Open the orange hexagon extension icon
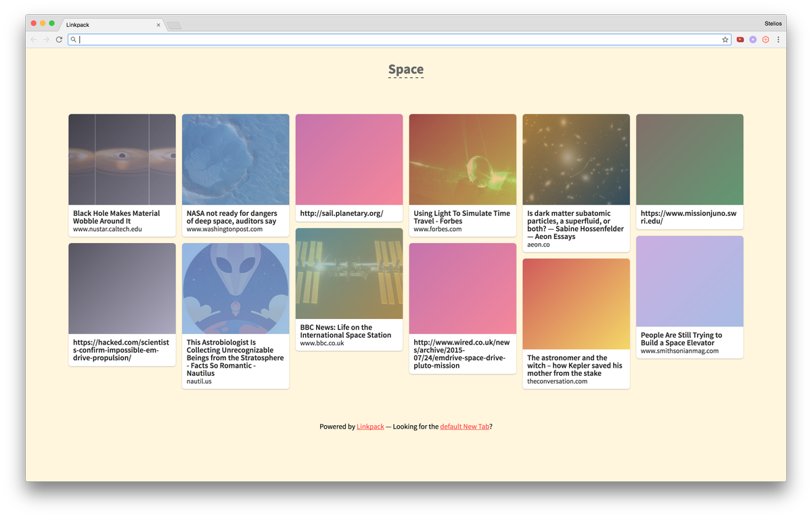The height and width of the screenshot is (518, 812). (x=765, y=40)
